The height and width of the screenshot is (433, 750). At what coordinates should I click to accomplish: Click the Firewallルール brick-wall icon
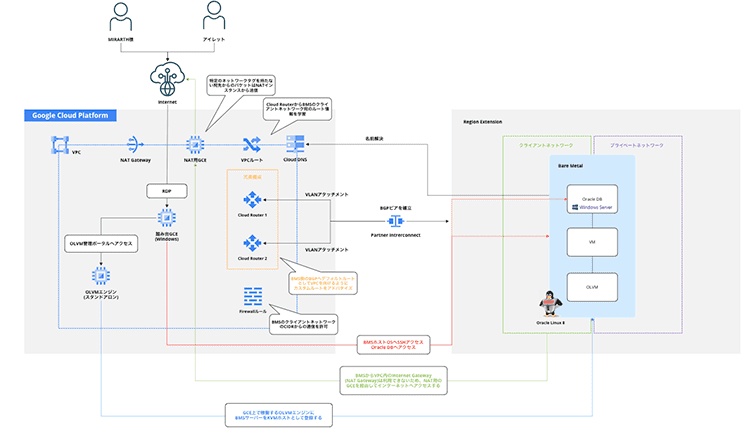click(x=253, y=297)
